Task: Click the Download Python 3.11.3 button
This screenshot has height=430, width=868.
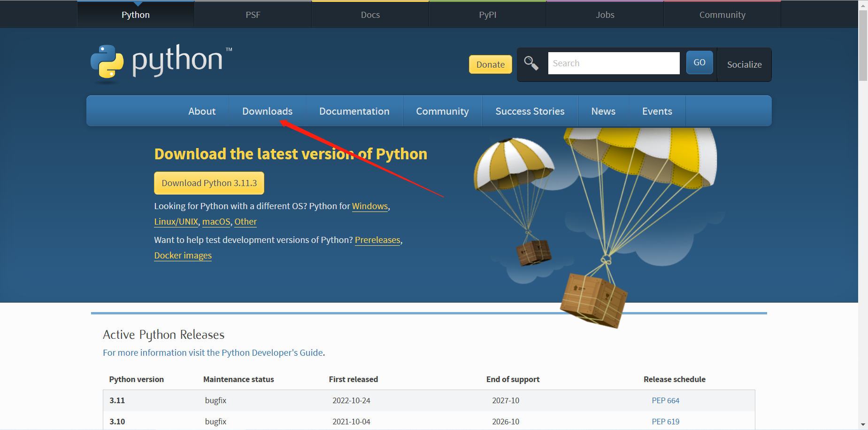Action: [209, 183]
